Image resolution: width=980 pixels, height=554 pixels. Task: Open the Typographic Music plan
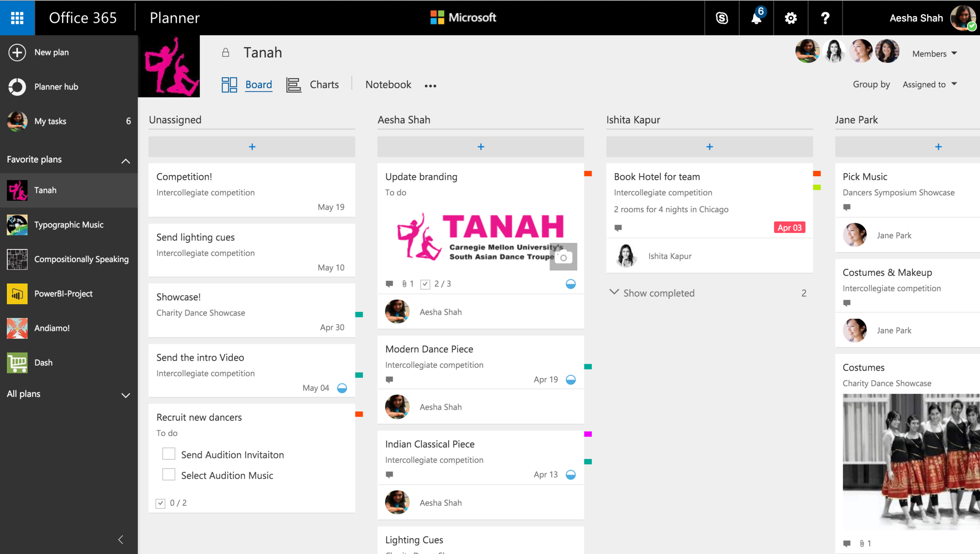69,224
